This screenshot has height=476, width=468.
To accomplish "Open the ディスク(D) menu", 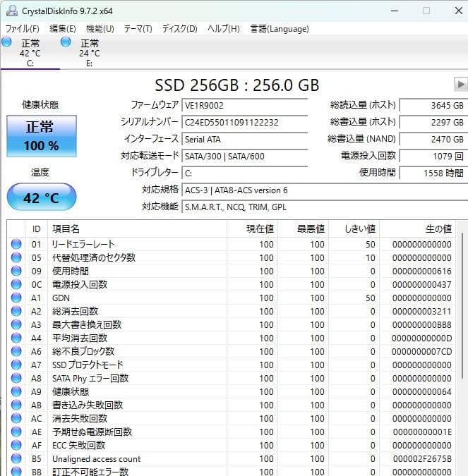I will 179,29.
